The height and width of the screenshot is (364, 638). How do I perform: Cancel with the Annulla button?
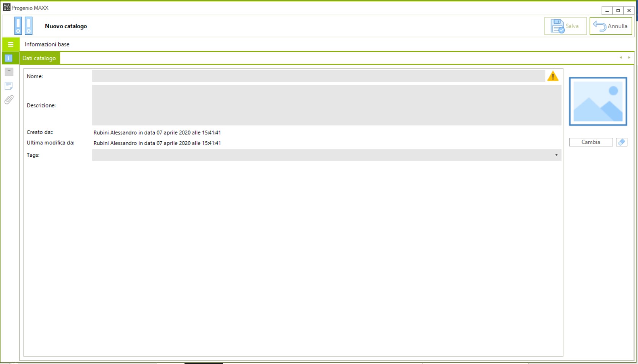(611, 26)
